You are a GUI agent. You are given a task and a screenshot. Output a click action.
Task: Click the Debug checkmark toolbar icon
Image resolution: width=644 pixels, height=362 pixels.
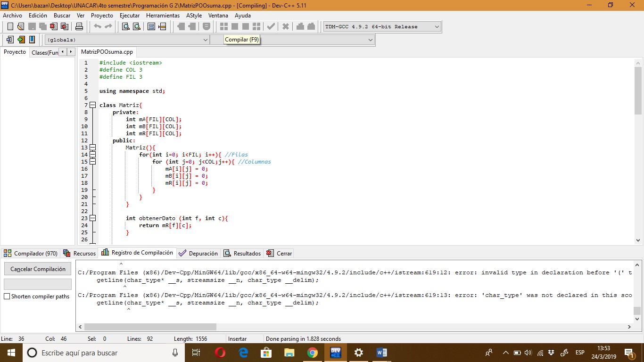click(x=271, y=26)
